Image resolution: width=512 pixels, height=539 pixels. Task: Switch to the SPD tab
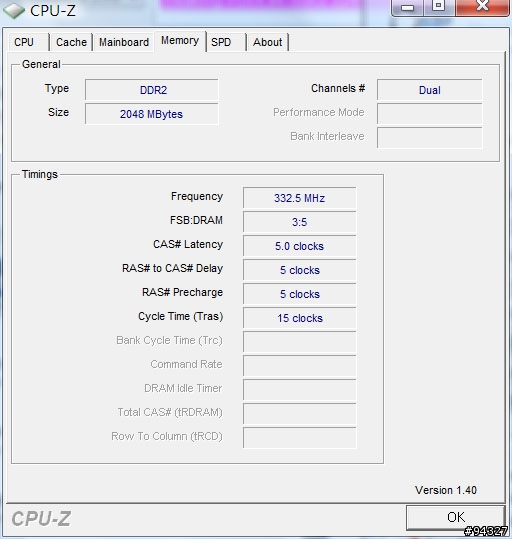(226, 42)
